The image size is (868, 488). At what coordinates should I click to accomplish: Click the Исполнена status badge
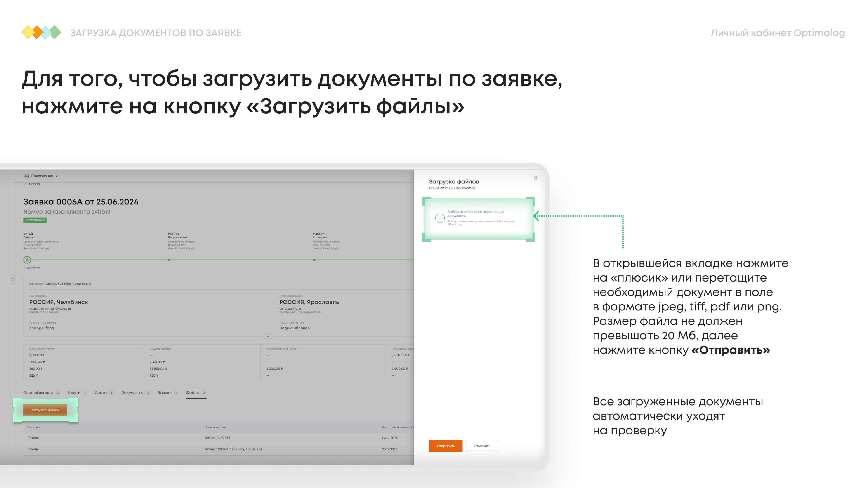(x=35, y=220)
